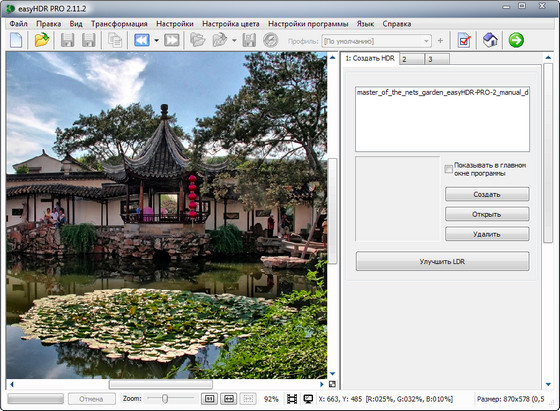The image size is (560, 411).
Task: Click the green arrow go button
Action: [x=516, y=40]
